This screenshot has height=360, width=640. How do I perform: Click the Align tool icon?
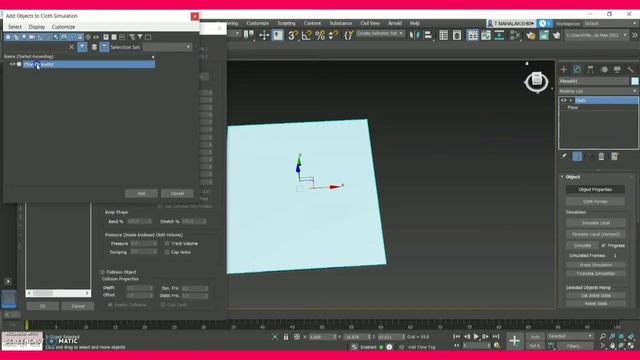pyautogui.click(x=428, y=36)
